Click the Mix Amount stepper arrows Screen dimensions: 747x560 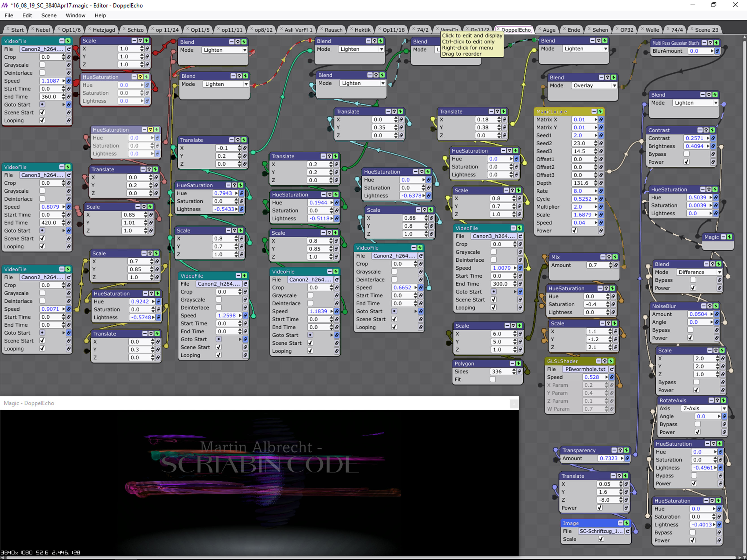coord(611,265)
